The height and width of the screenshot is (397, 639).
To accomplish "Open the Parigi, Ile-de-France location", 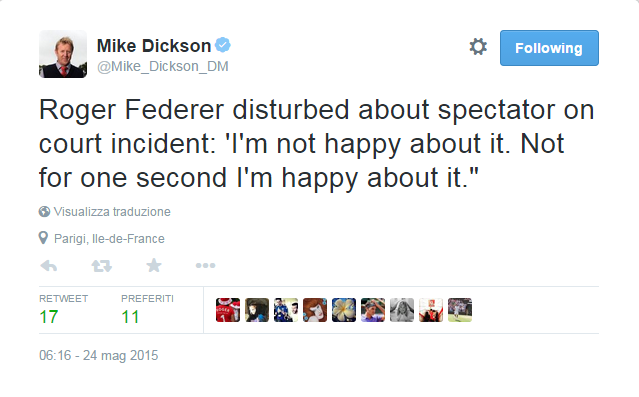I will [109, 238].
